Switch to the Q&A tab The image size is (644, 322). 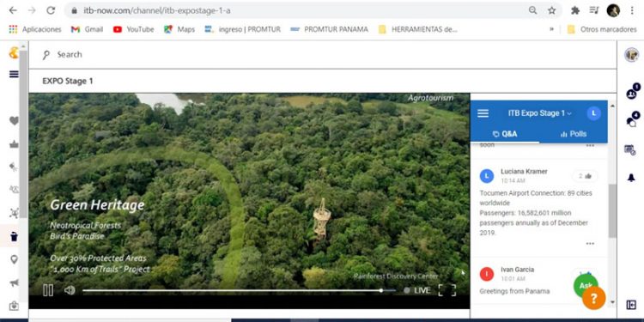pyautogui.click(x=505, y=134)
